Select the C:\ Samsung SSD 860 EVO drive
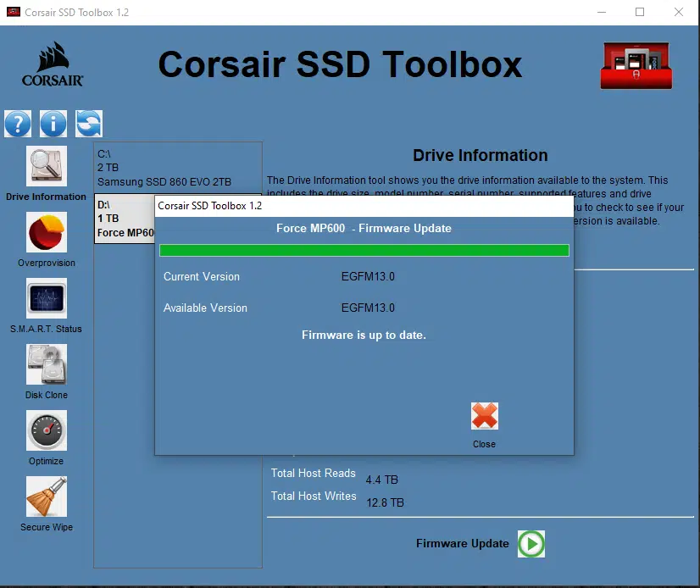The height and width of the screenshot is (588, 700). click(178, 168)
